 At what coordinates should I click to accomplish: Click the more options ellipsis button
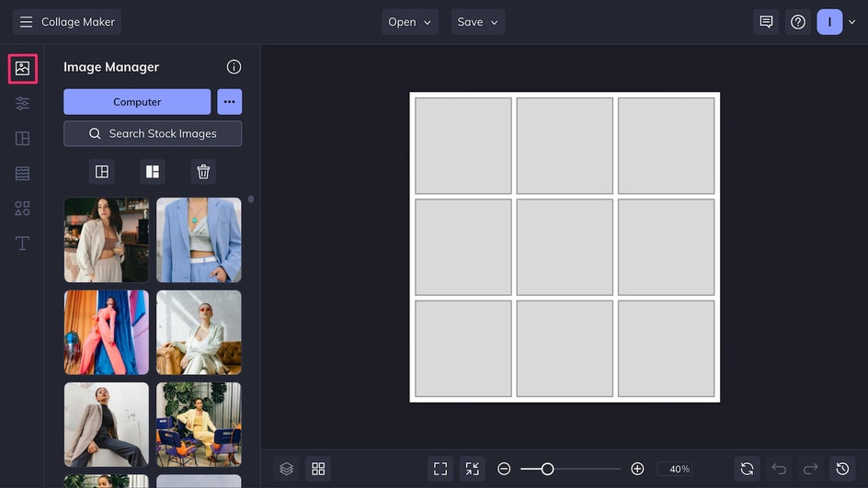pos(229,102)
